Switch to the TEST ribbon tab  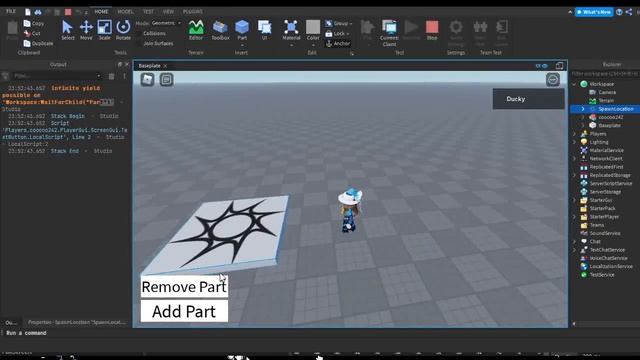pos(148,11)
